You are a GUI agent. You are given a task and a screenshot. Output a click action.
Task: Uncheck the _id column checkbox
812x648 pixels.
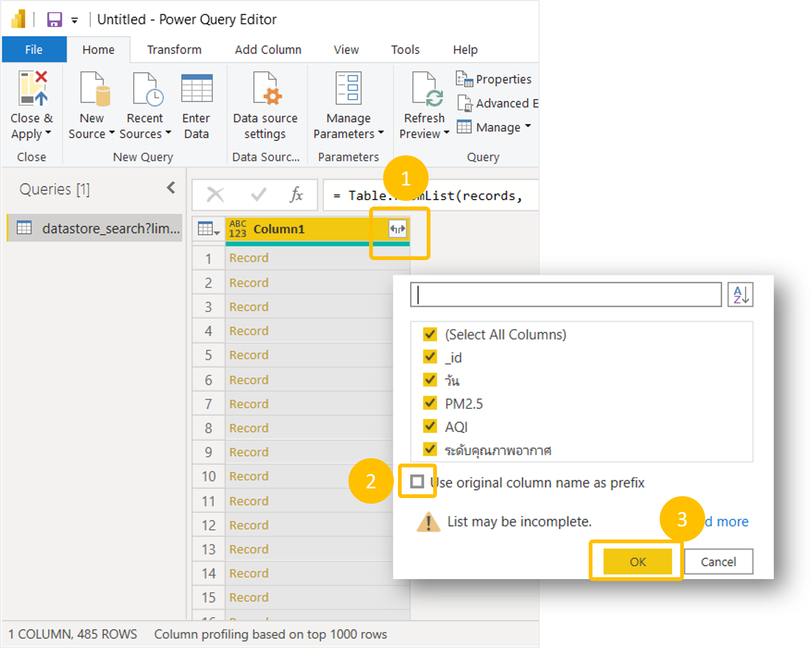pyautogui.click(x=430, y=357)
